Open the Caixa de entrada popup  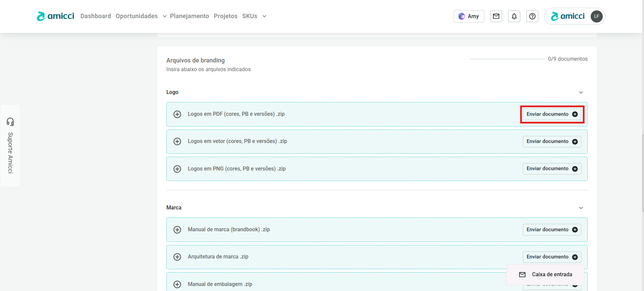tap(545, 275)
